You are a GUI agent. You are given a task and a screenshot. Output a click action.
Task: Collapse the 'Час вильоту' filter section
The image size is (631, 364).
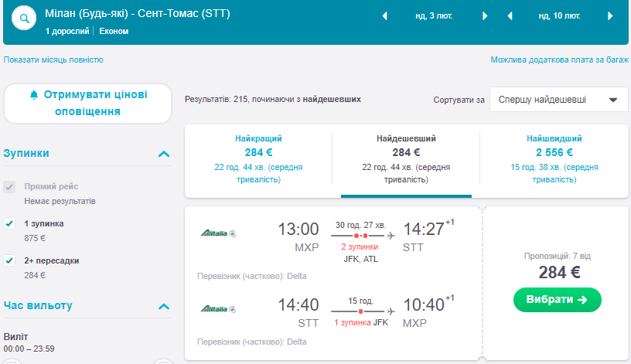pos(163,306)
